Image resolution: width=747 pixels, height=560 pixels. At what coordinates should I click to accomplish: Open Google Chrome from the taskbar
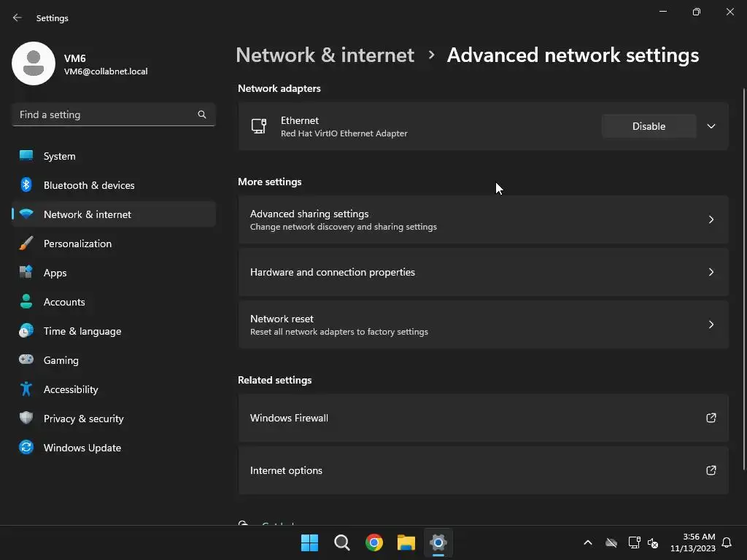pos(374,542)
